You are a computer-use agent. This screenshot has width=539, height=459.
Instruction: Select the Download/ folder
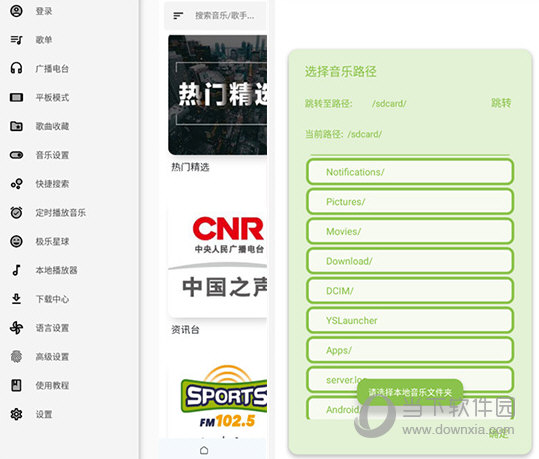pyautogui.click(x=410, y=261)
